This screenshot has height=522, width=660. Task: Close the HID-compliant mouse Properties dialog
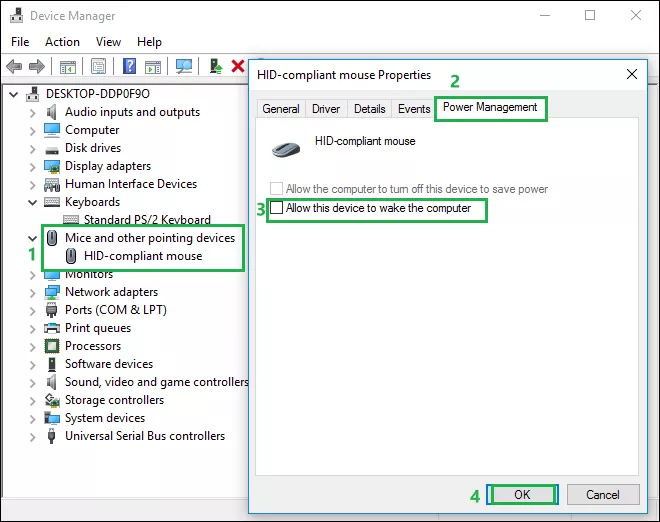click(631, 75)
